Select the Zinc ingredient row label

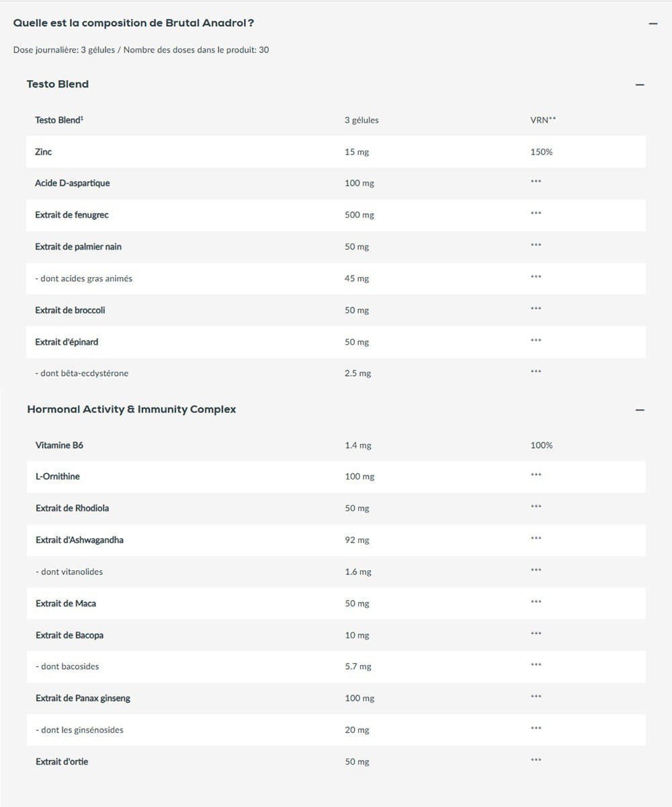click(44, 152)
